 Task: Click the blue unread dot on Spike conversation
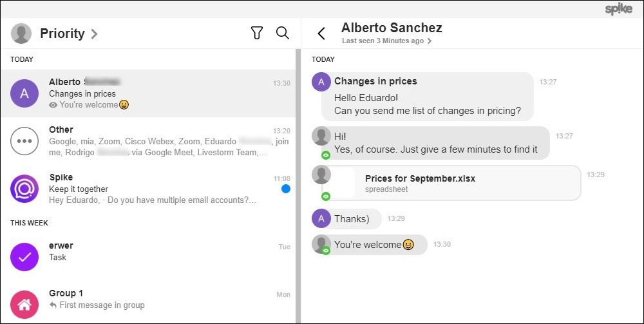coord(286,189)
